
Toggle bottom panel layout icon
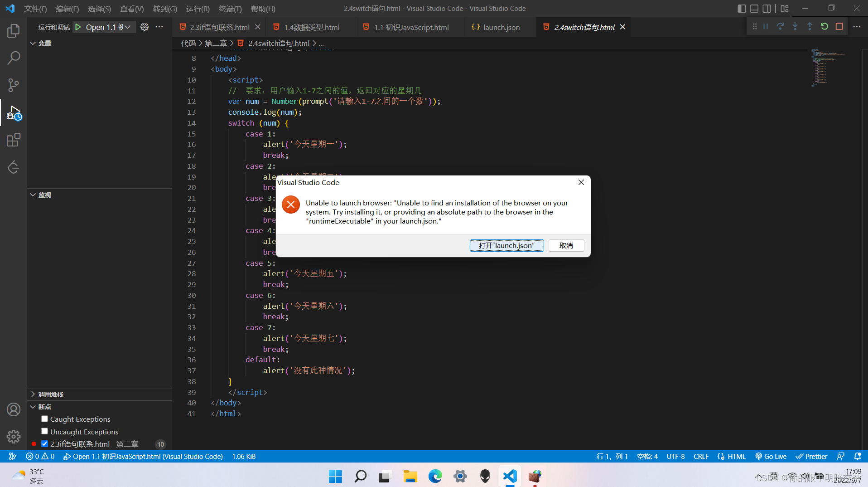[x=754, y=9]
